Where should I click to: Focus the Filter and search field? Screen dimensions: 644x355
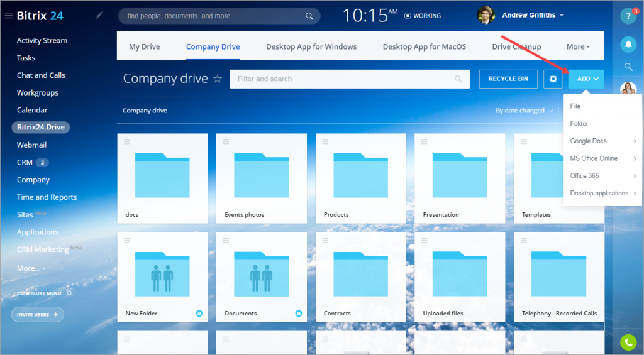click(x=350, y=79)
